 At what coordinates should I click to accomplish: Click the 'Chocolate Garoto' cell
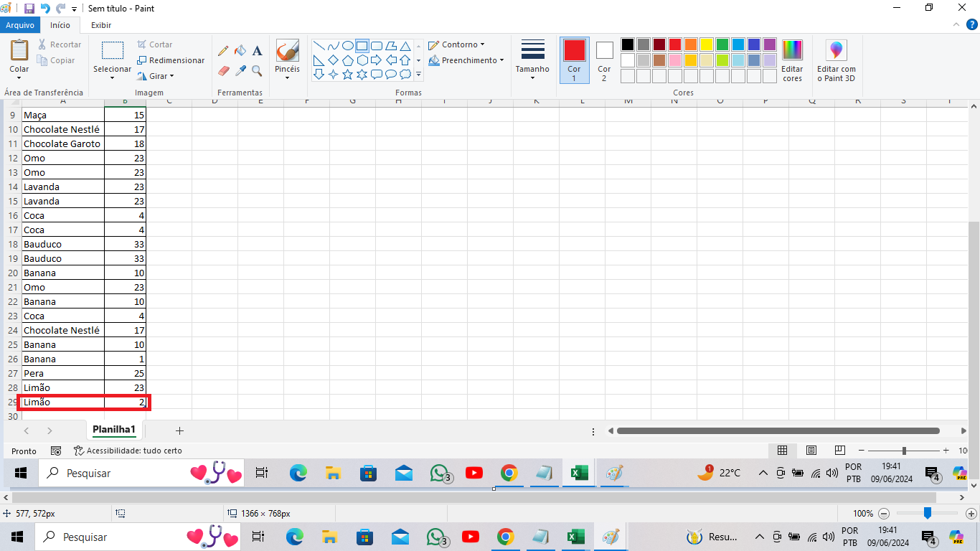click(63, 143)
